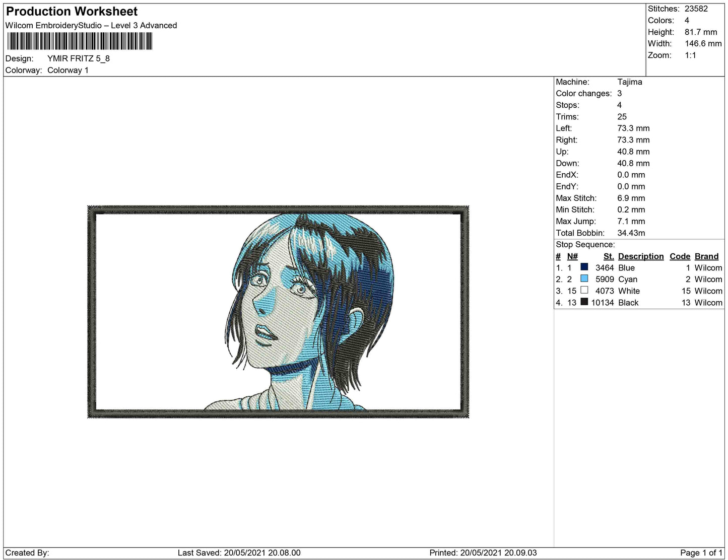Click the Black thread color swatch
The height and width of the screenshot is (560, 728).
[x=584, y=302]
